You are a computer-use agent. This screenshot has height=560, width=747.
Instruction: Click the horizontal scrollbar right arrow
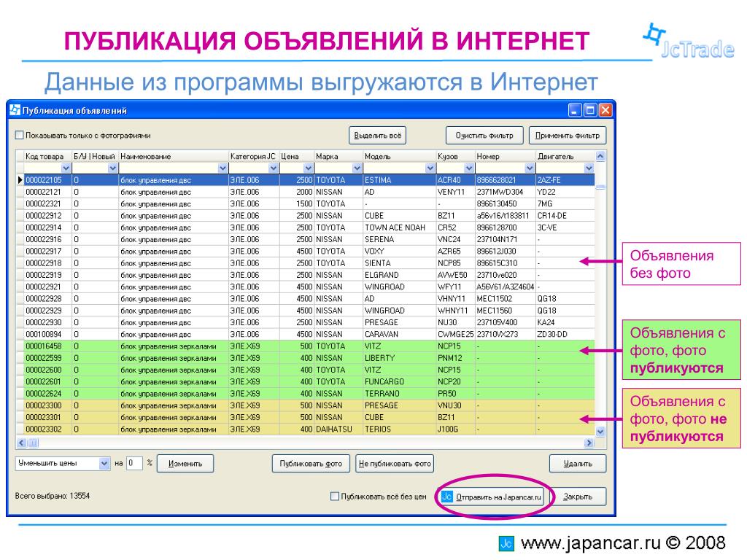(589, 443)
